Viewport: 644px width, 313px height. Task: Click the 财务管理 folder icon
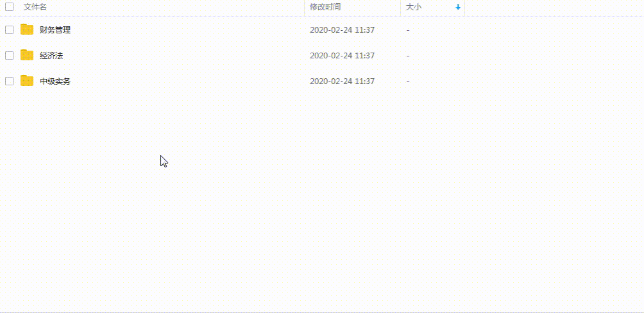27,30
